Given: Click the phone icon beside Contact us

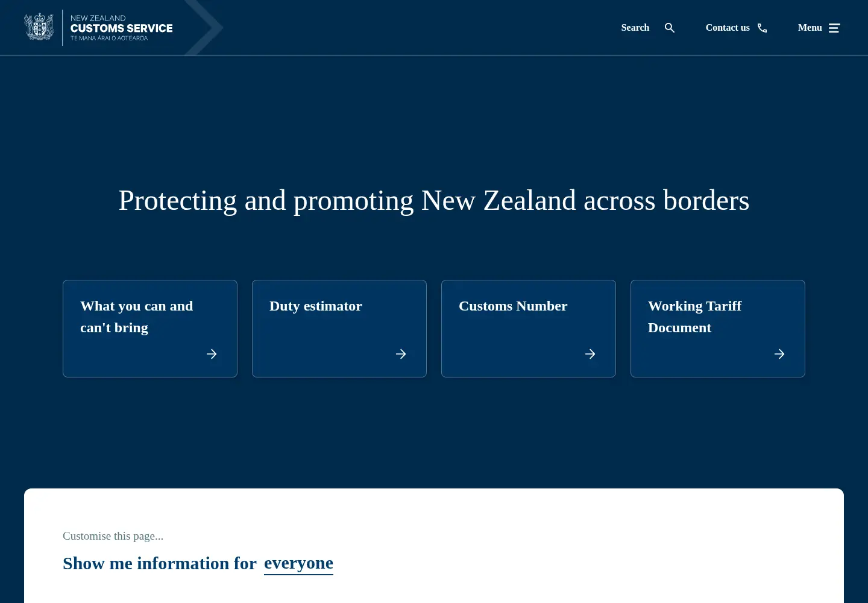Looking at the screenshot, I should (x=763, y=28).
